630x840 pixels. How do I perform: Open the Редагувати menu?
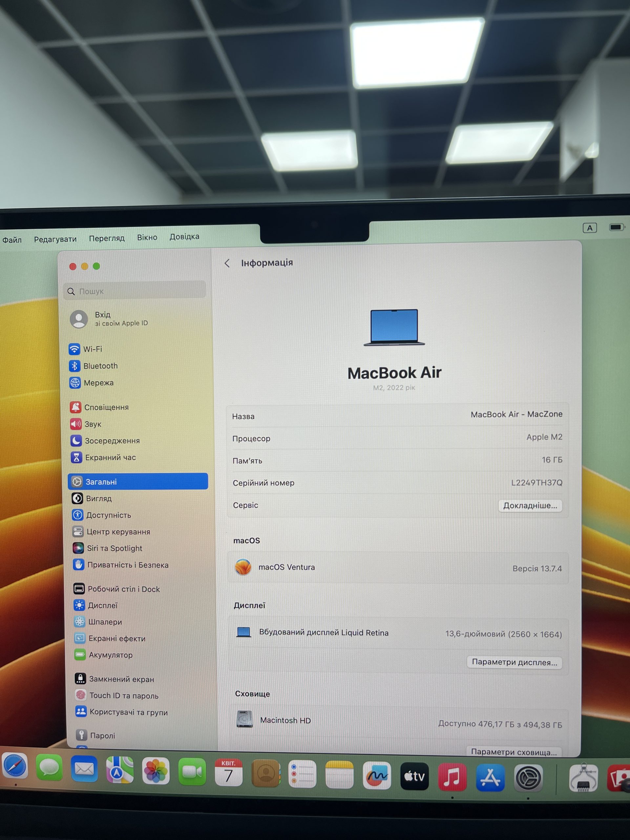click(55, 239)
